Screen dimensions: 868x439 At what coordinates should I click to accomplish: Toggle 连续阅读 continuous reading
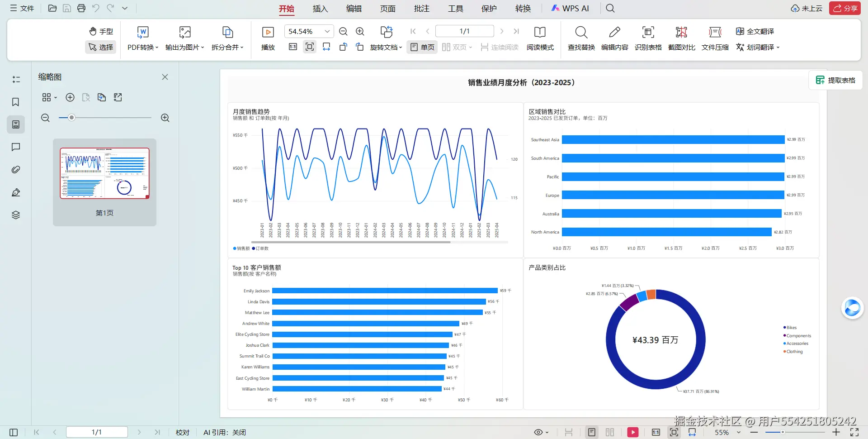pos(500,47)
